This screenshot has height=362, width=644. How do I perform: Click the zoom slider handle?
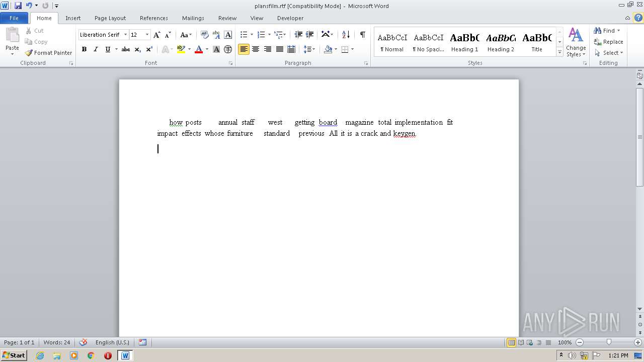point(609,342)
